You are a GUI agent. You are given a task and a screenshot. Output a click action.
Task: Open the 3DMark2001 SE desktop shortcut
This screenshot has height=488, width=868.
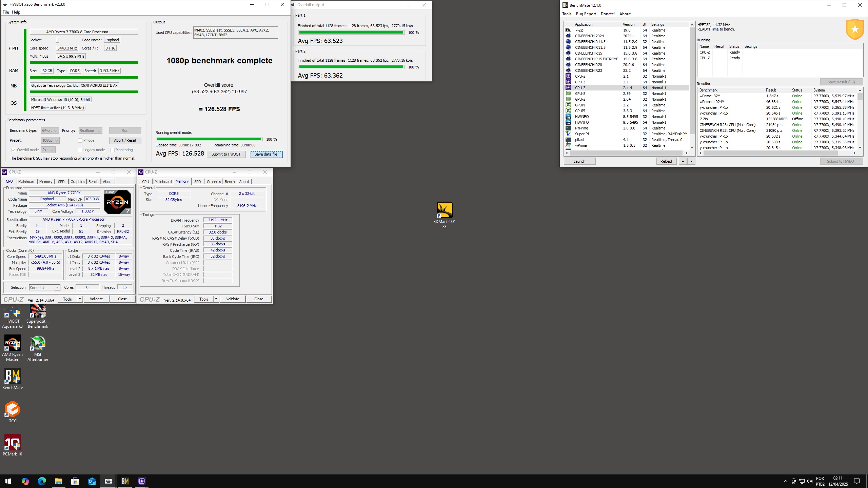click(444, 215)
